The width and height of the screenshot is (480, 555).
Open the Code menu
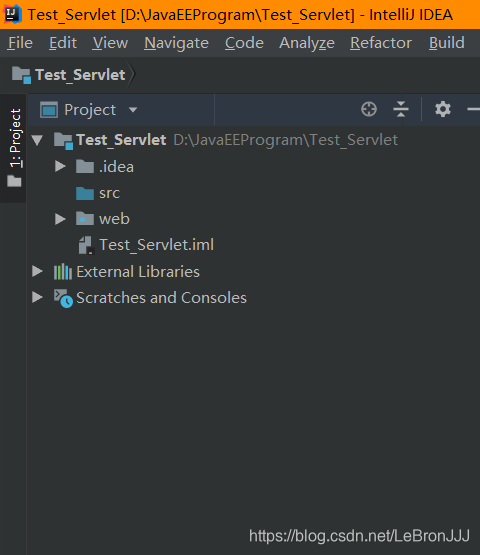click(244, 43)
